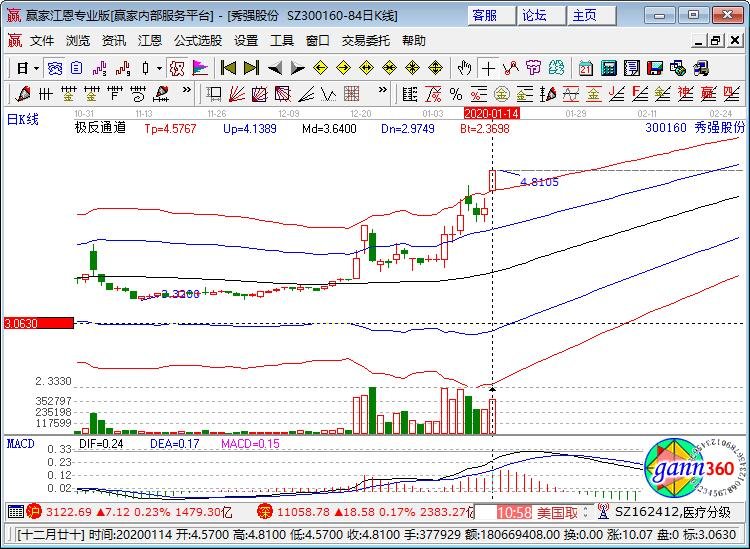Select the red Gann fan lines tool
The width and height of the screenshot is (750, 549).
coord(236,94)
